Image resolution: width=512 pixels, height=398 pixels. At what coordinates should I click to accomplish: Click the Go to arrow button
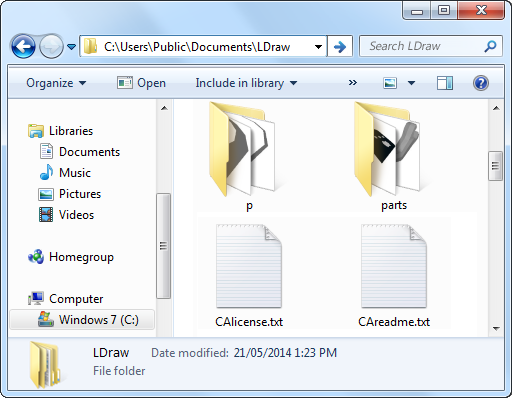tap(340, 46)
